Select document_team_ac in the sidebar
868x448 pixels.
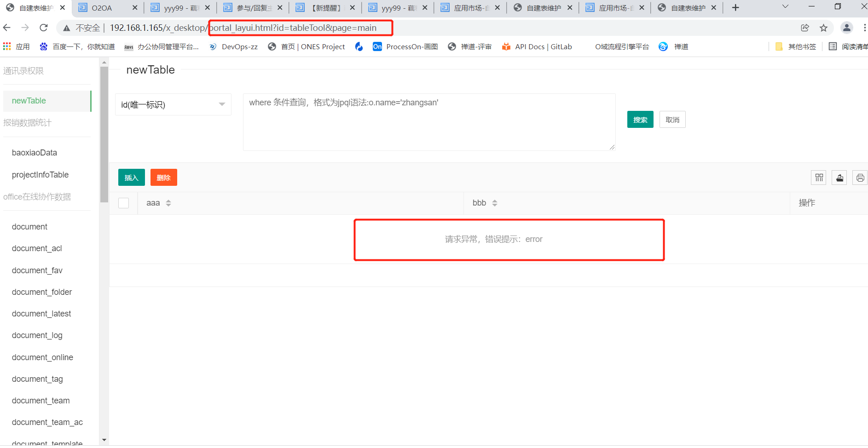pos(47,422)
